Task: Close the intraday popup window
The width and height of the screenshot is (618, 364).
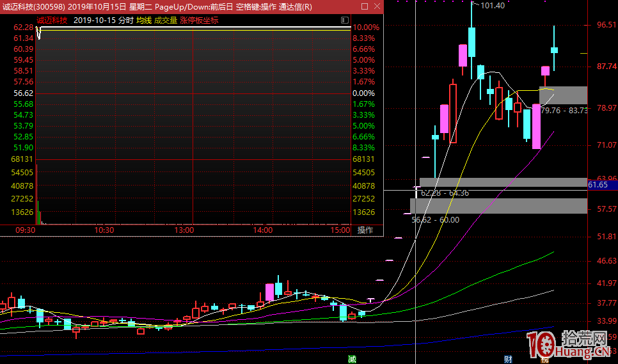Action: (376, 7)
